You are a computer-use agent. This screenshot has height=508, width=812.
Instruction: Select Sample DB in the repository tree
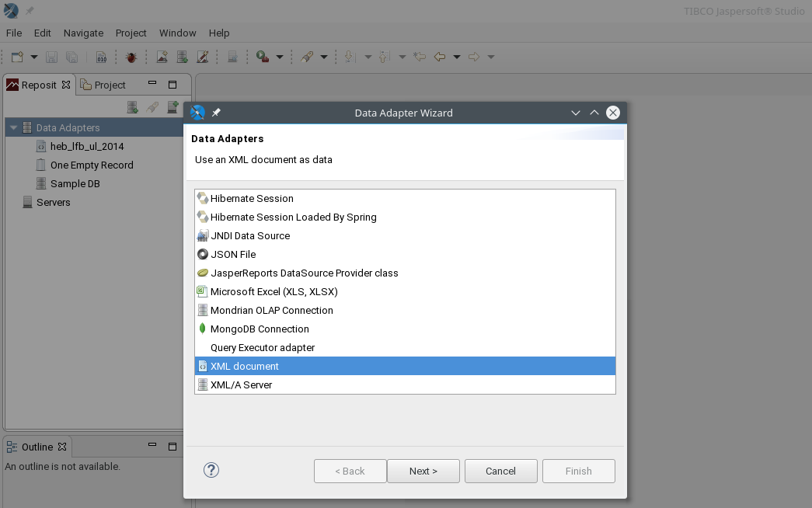click(x=75, y=184)
